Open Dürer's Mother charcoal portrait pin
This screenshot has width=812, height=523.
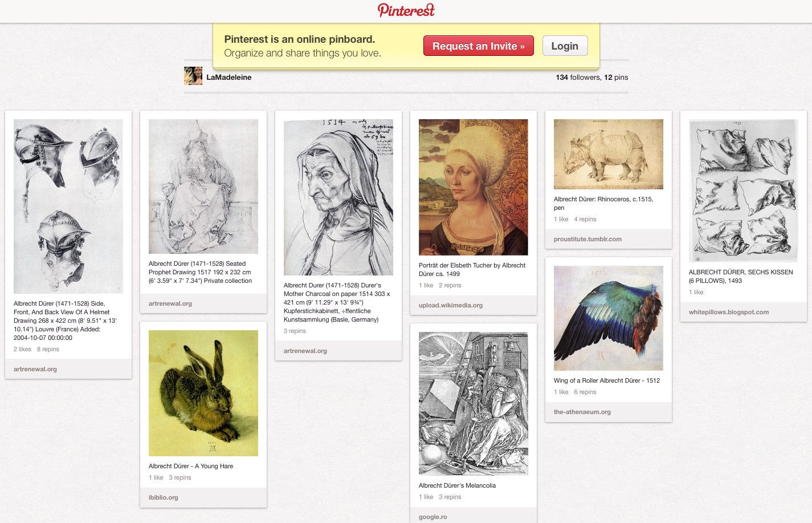pyautogui.click(x=338, y=197)
